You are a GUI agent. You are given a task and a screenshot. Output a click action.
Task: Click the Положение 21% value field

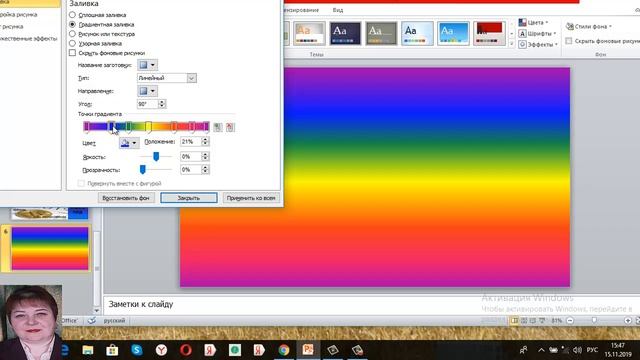(191, 142)
